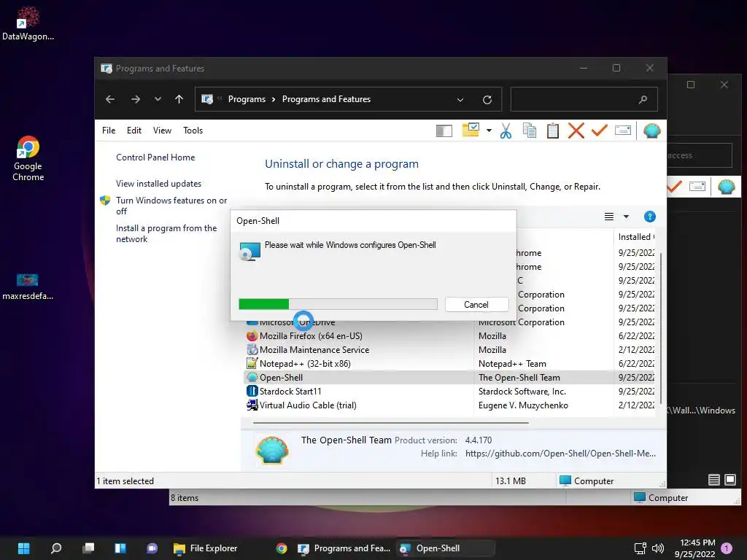This screenshot has height=560, width=747.
Task: Open maxresdefault image on desktop
Action: tap(28, 286)
